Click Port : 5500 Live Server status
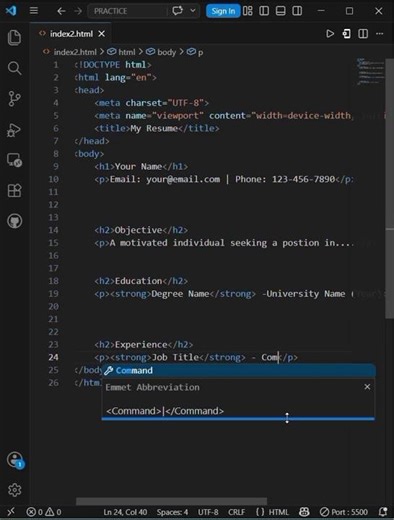Screen dimensions: 394x520 coord(344,512)
